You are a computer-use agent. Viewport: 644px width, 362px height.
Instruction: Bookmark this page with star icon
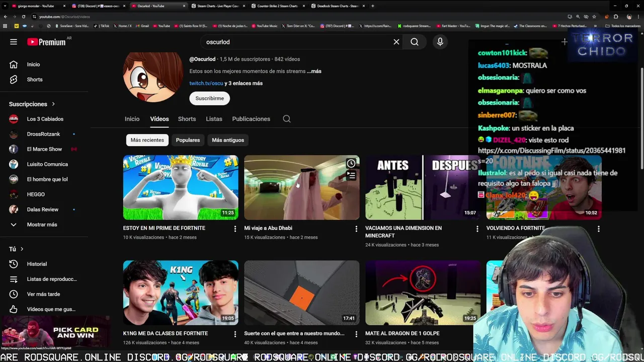(x=594, y=17)
